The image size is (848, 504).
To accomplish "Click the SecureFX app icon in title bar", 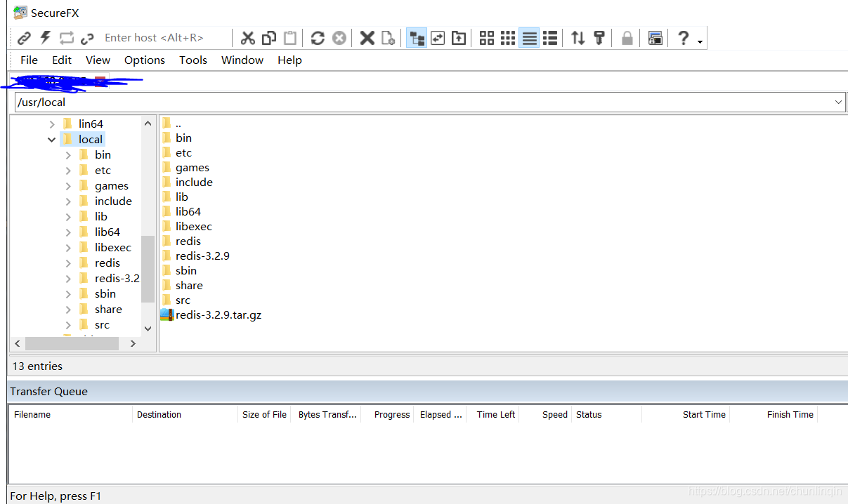I will point(20,13).
